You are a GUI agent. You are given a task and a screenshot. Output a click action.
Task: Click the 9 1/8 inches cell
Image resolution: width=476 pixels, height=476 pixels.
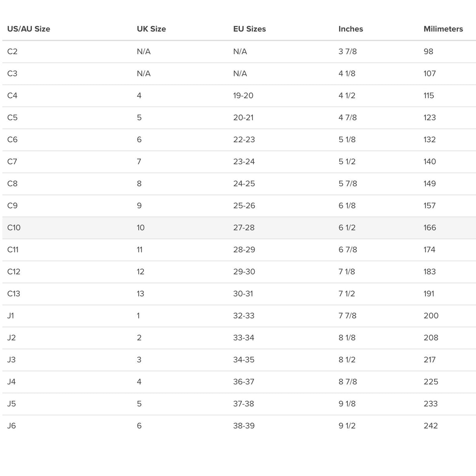click(347, 404)
